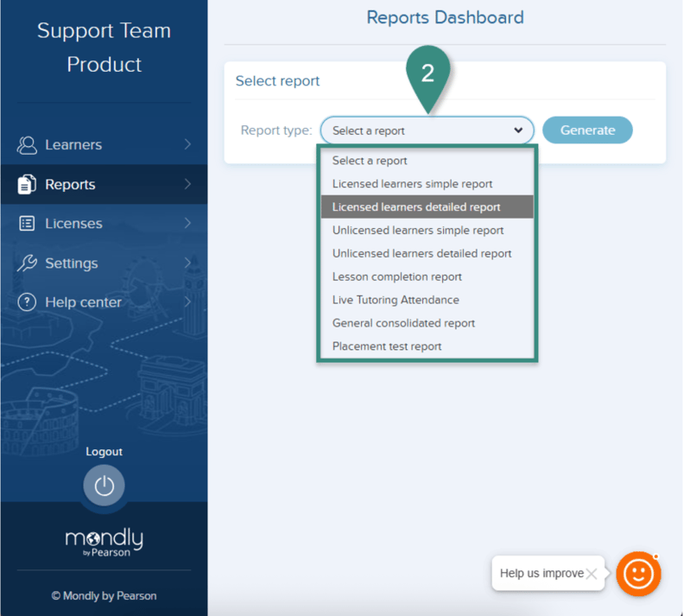Pick General consolidated report option
The width and height of the screenshot is (684, 616).
403,323
